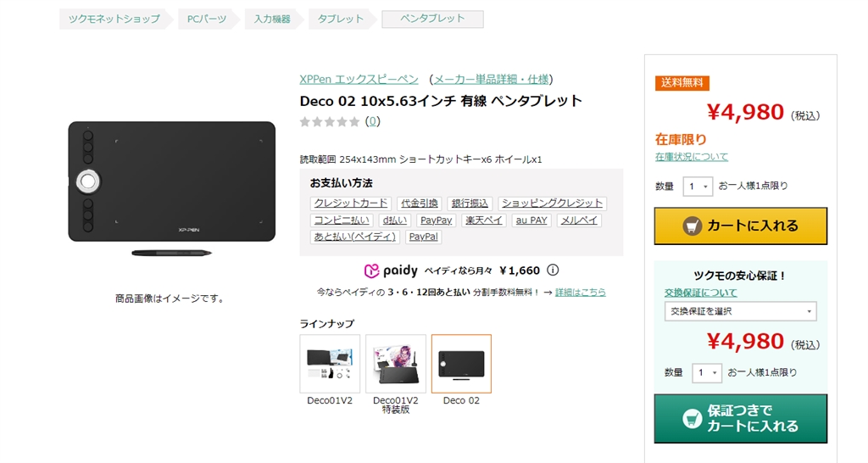
Task: Click the 読取範囲 254x143mm spec text
Action: coord(420,159)
